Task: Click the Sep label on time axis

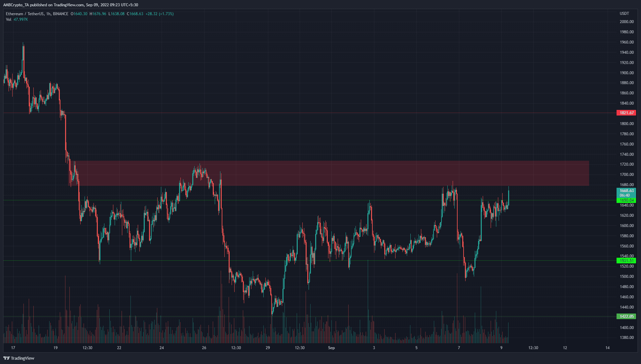Action: [331, 348]
